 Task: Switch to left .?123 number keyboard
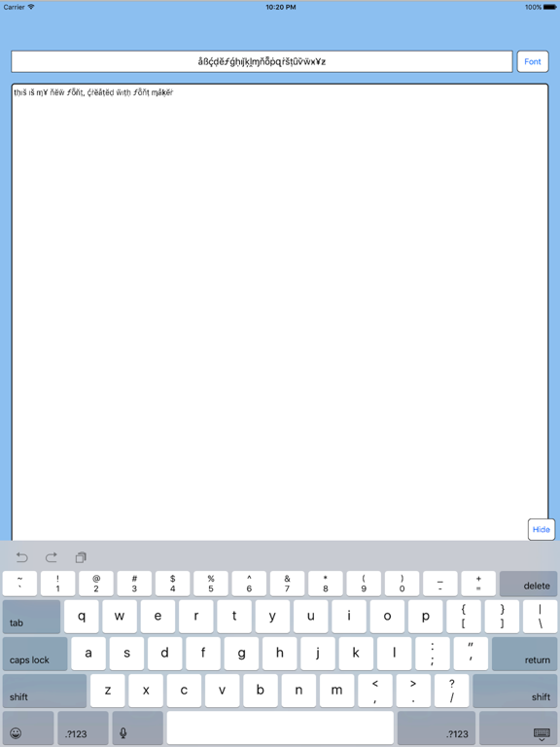click(83, 728)
